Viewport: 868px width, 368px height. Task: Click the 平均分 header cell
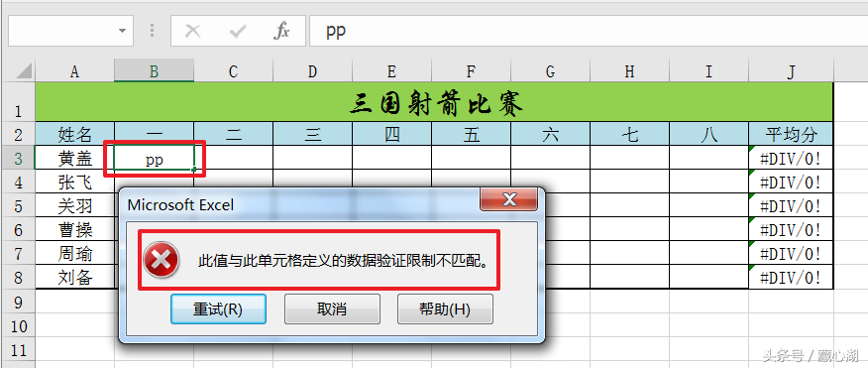791,134
